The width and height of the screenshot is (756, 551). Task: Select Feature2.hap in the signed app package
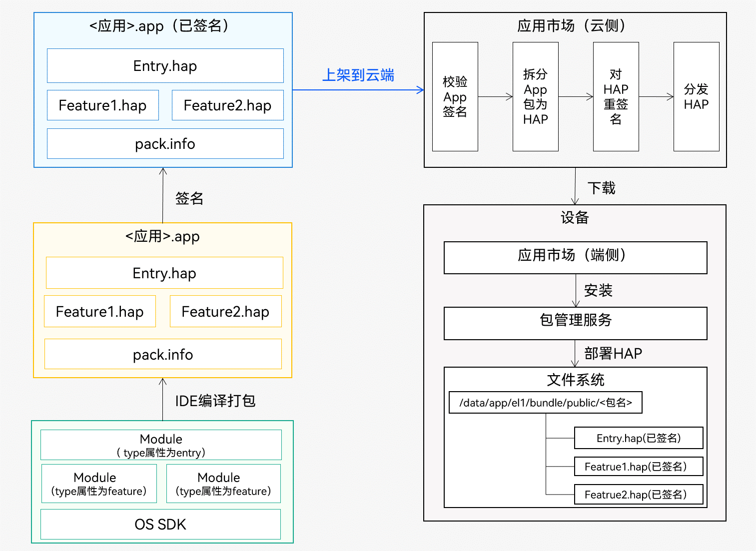(228, 105)
